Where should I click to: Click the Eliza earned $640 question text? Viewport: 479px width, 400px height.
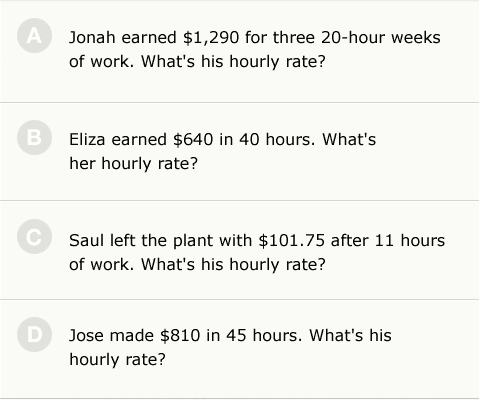pyautogui.click(x=222, y=151)
